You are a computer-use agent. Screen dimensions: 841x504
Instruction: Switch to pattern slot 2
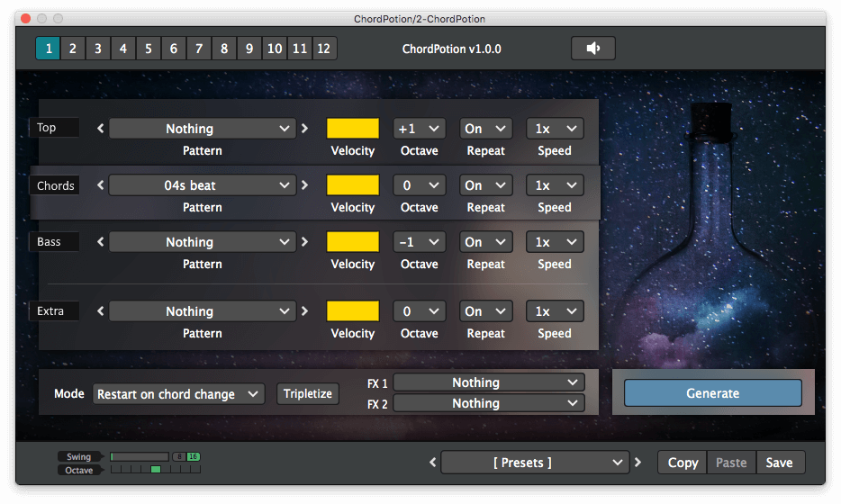pyautogui.click(x=72, y=49)
